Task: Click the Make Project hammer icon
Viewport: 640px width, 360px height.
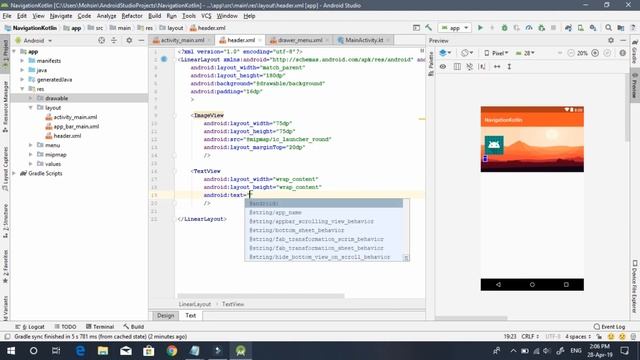Action: point(429,28)
